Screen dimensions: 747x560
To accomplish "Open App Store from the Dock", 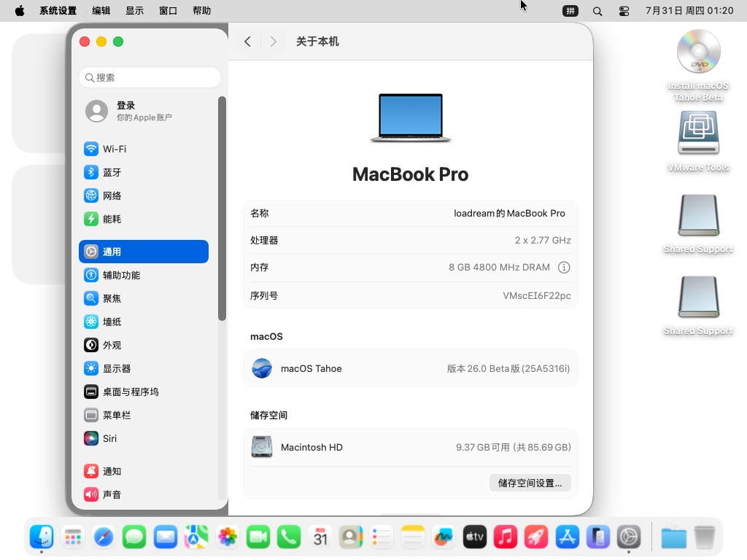I will coord(567,537).
